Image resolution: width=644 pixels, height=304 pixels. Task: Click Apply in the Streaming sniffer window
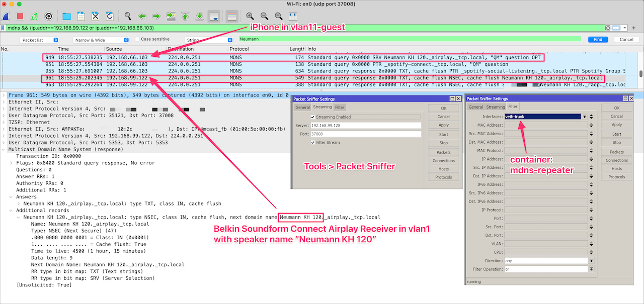click(444, 125)
